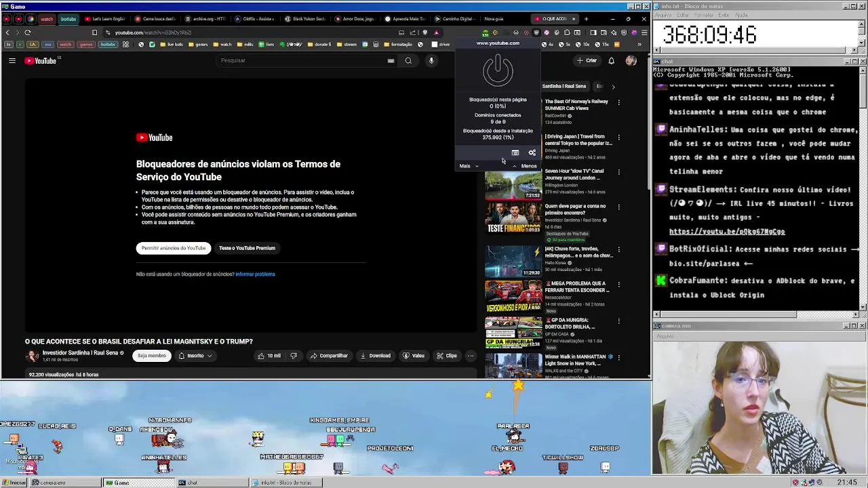Image resolution: width=868 pixels, height=488 pixels.
Task: Focus the YouTube 'Pesquisar' search field
Action: pyautogui.click(x=302, y=60)
